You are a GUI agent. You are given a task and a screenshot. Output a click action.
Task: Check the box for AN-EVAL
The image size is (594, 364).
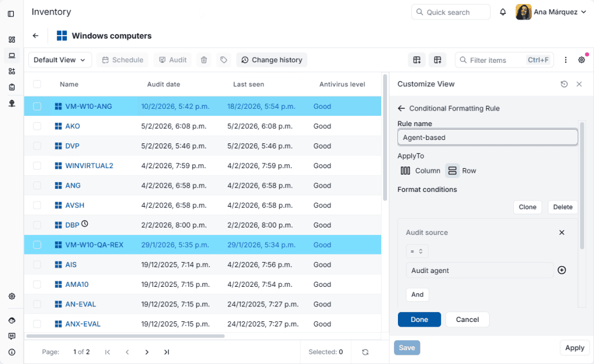(37, 304)
